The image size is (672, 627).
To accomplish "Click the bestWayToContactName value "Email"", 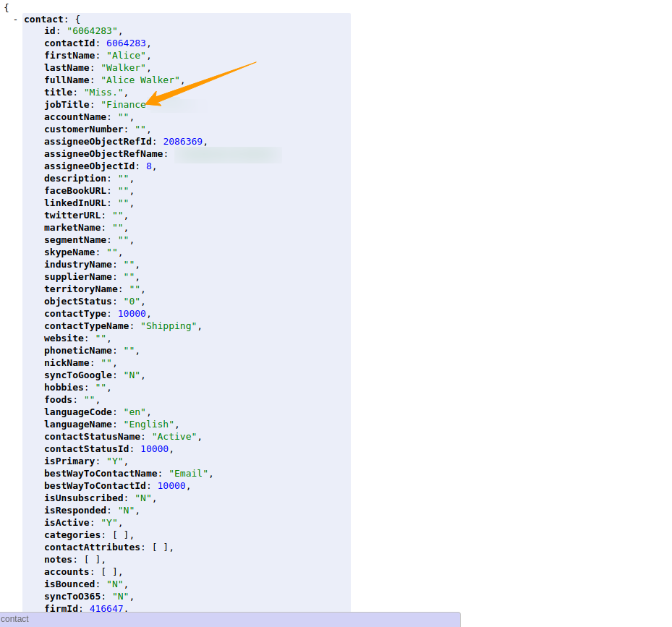I will (x=189, y=474).
